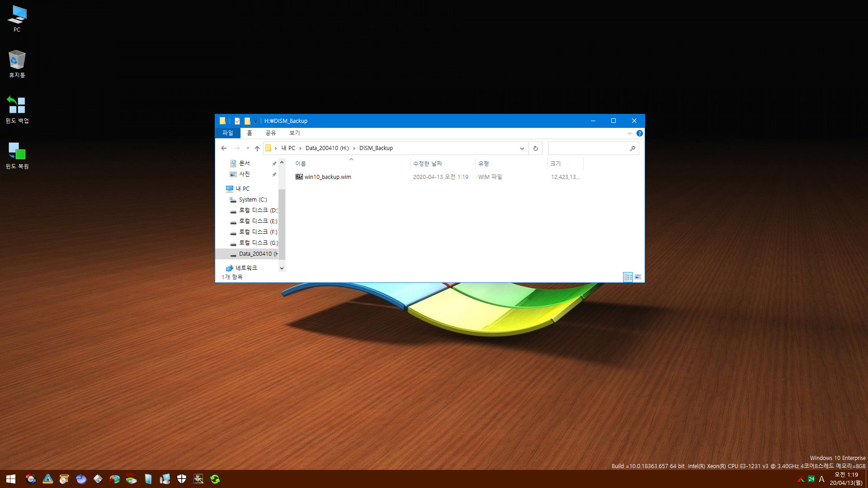This screenshot has height=488, width=868.
Task: Open the box with disc taskbar icon
Action: [64, 479]
